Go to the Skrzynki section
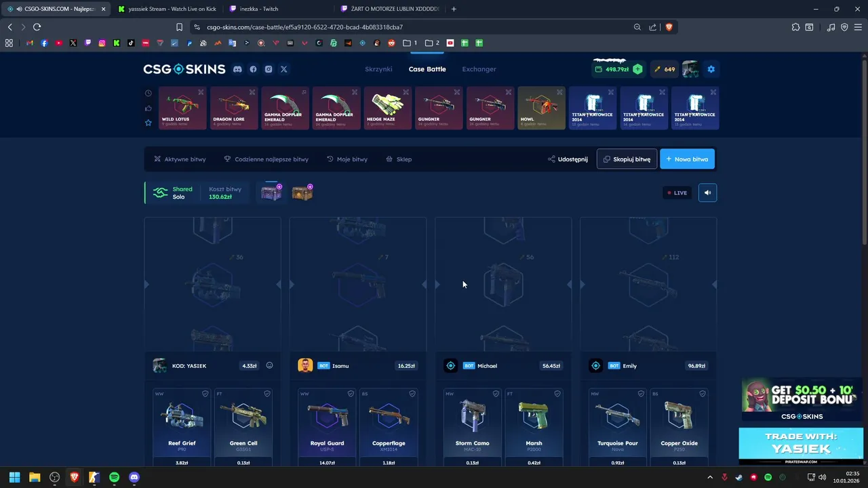Viewport: 868px width, 488px height. click(x=378, y=69)
